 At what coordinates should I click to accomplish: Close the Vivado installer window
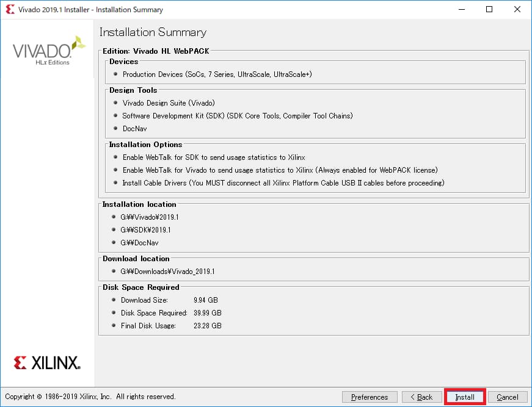[x=517, y=9]
